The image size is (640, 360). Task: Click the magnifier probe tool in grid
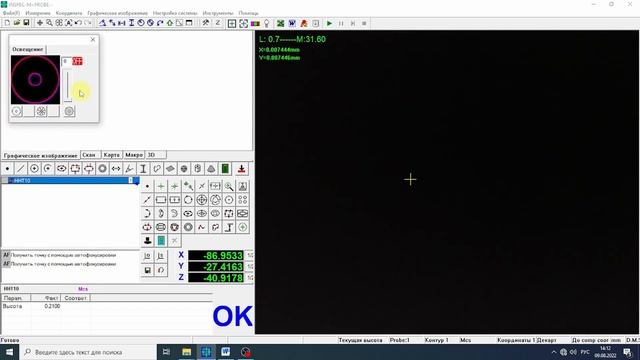229,187
